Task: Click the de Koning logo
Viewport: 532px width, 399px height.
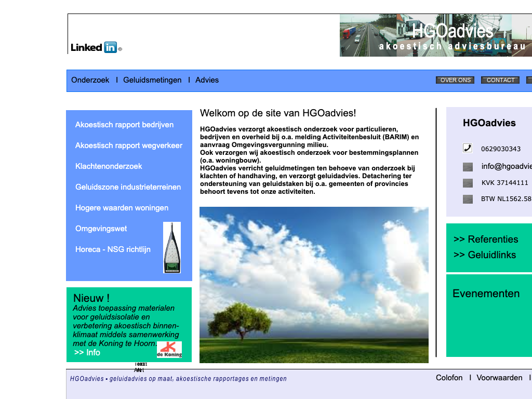Action: click(169, 349)
